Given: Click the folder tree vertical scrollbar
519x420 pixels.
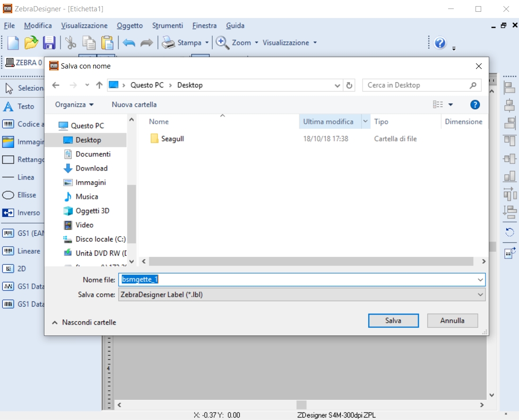Looking at the screenshot, I should pyautogui.click(x=131, y=214).
